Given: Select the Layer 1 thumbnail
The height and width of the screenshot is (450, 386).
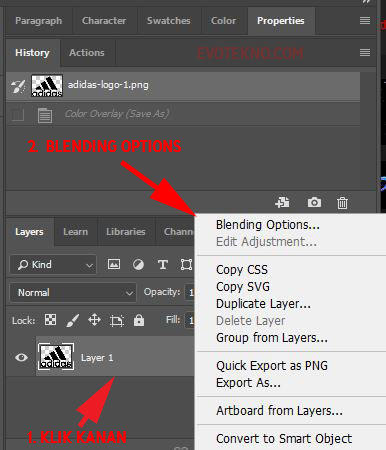Looking at the screenshot, I should coord(56,356).
